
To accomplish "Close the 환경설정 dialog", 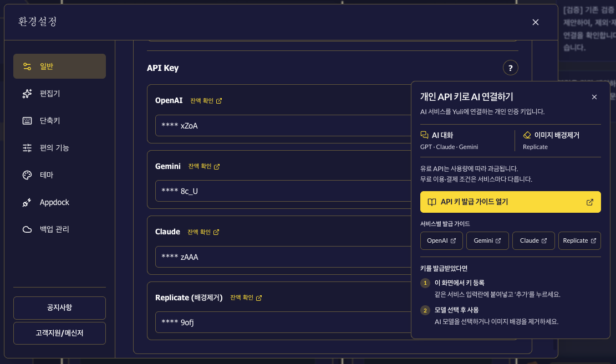I will pos(535,22).
